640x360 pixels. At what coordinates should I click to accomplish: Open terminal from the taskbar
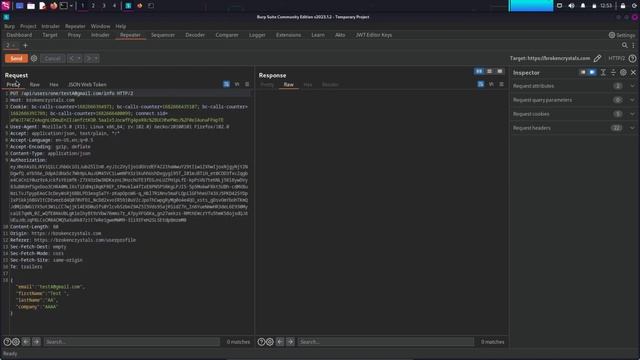(x=64, y=6)
